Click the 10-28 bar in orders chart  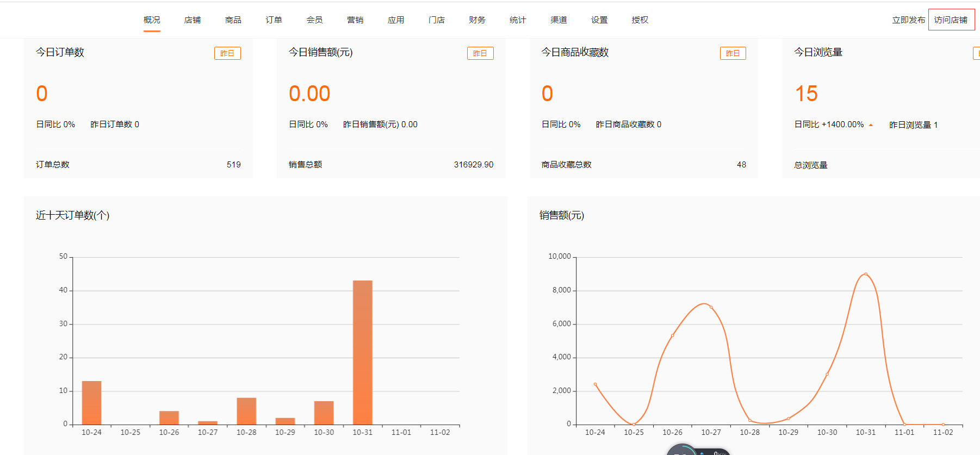click(x=246, y=411)
